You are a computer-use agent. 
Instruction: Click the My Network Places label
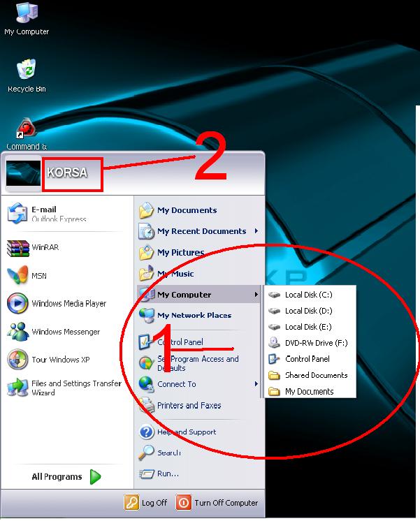pyautogui.click(x=194, y=316)
